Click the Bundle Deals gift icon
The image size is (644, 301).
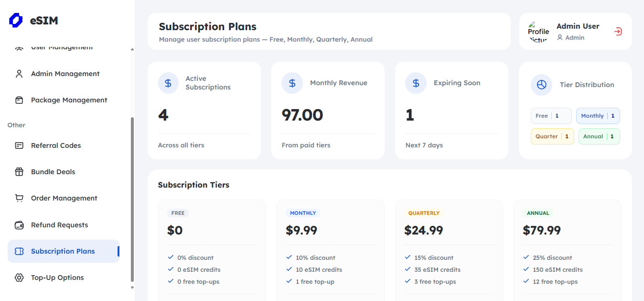tap(19, 172)
